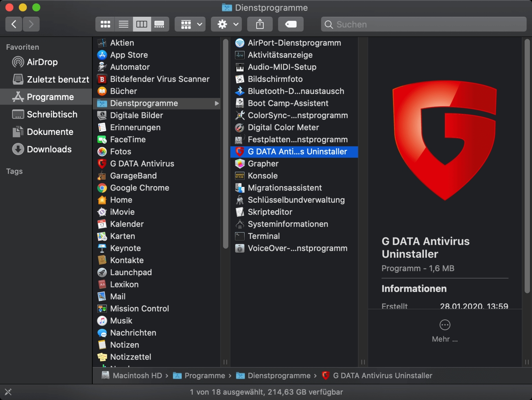532x400 pixels.
Task: Click the Edit Tags toolbar button
Action: (x=291, y=24)
